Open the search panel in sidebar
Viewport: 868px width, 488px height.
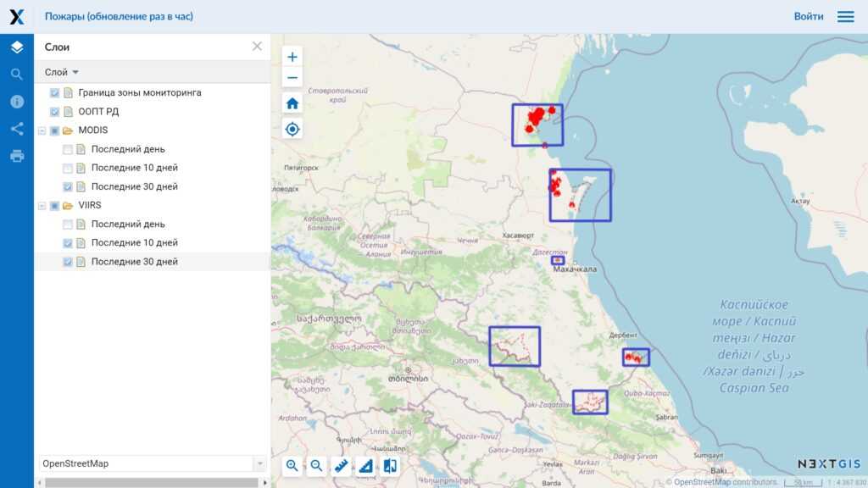click(x=17, y=75)
